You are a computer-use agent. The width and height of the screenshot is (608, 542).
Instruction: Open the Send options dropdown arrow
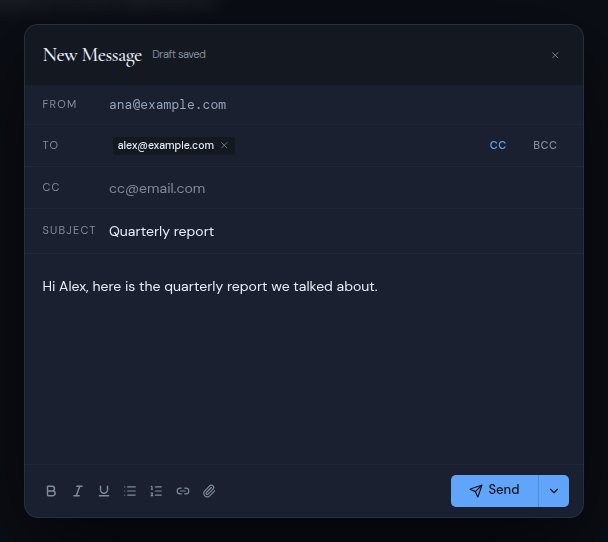click(554, 491)
